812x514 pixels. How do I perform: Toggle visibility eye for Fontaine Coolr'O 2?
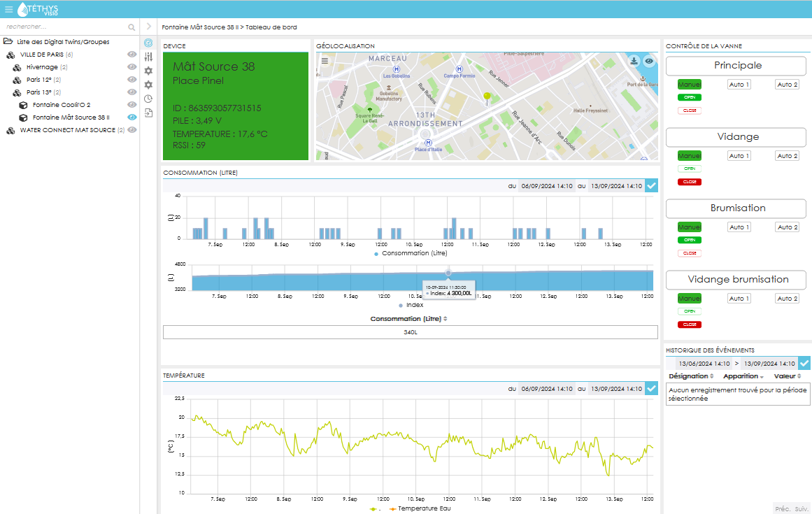click(x=132, y=105)
